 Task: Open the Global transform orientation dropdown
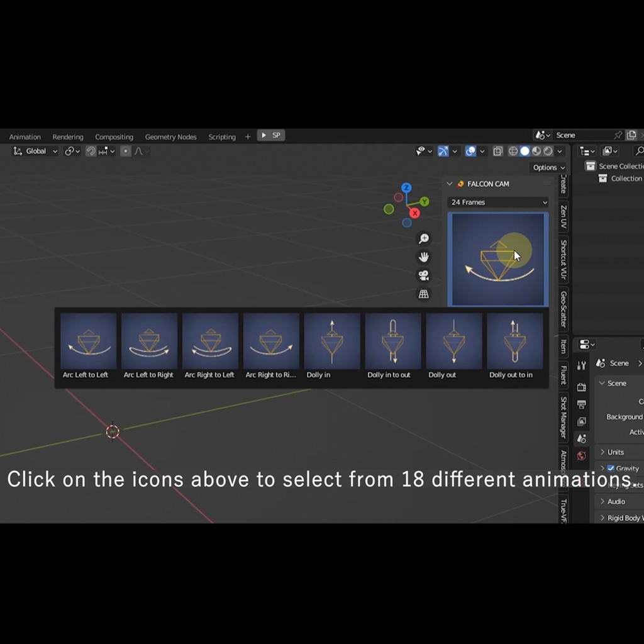pos(35,151)
